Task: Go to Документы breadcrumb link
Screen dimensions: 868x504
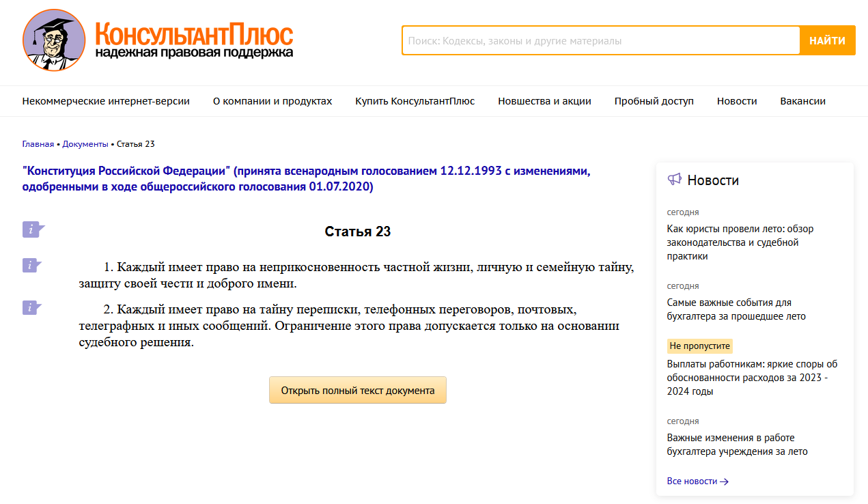Action: (85, 144)
